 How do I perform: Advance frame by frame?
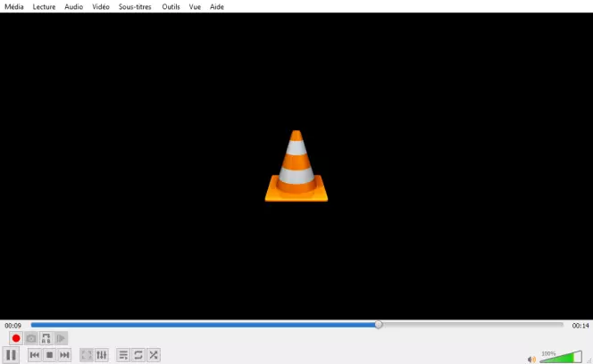61,338
